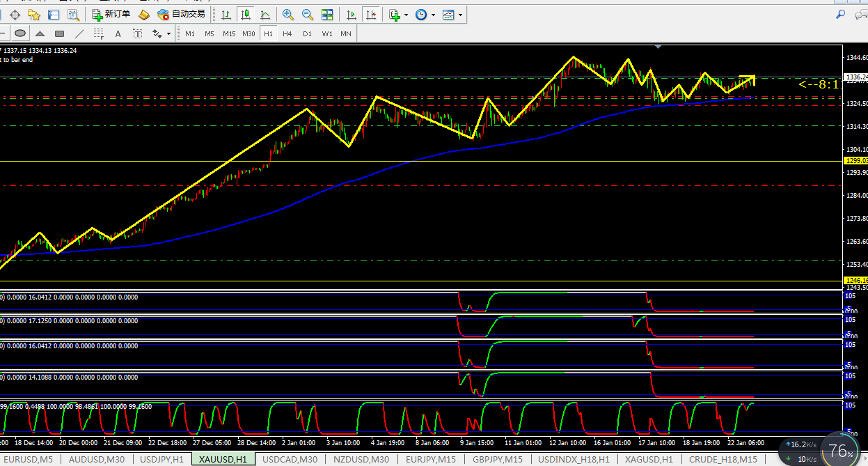Toggle the 自动交易 auto trading button
Image resolution: width=868 pixels, height=466 pixels.
182,15
